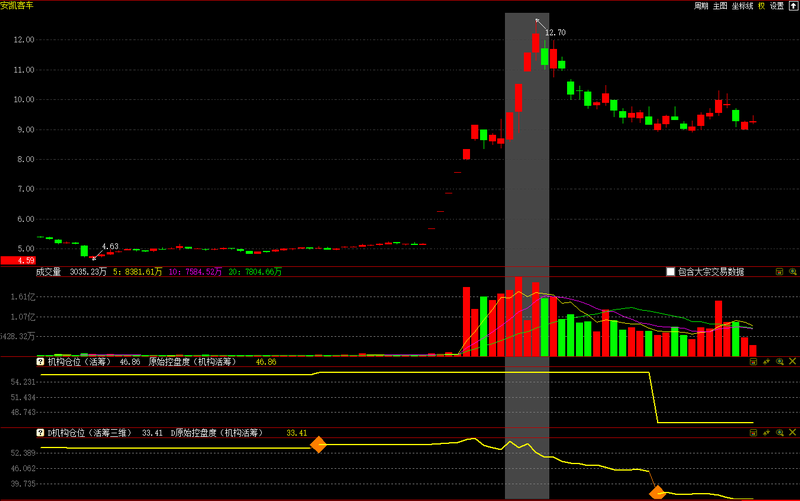Click the first orange diamond marker on D机构仓位 line
The width and height of the screenshot is (800, 501).
pyautogui.click(x=318, y=444)
